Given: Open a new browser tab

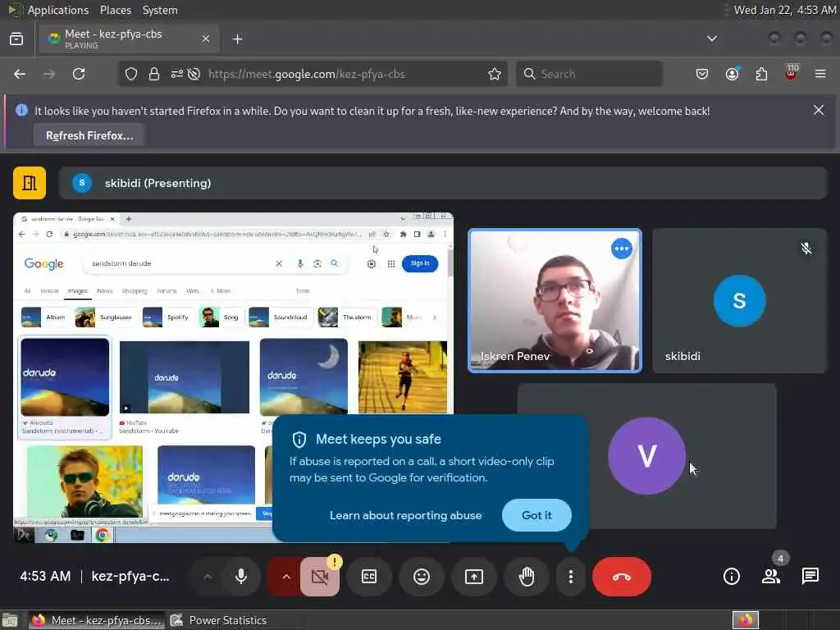Looking at the screenshot, I should coord(237,39).
